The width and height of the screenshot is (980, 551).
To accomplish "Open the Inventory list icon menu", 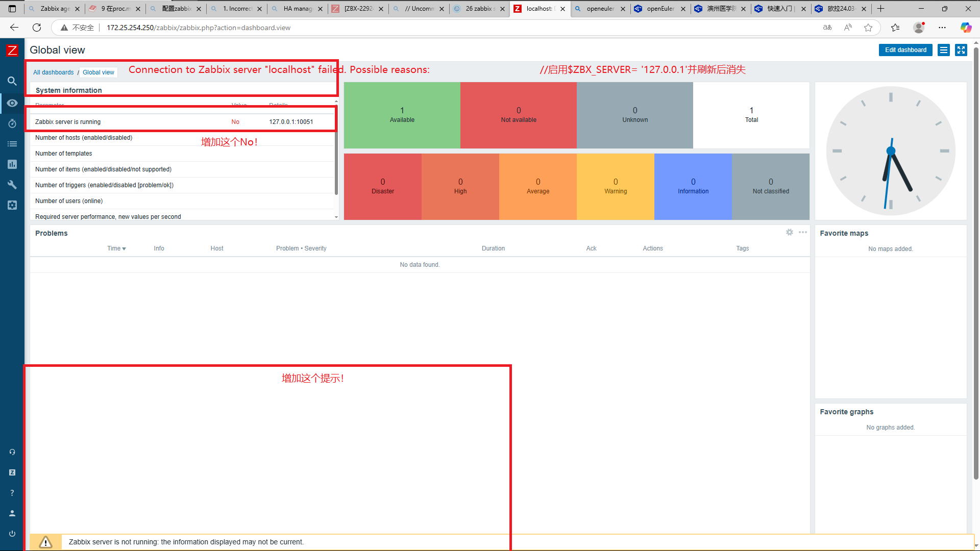I will click(x=12, y=144).
